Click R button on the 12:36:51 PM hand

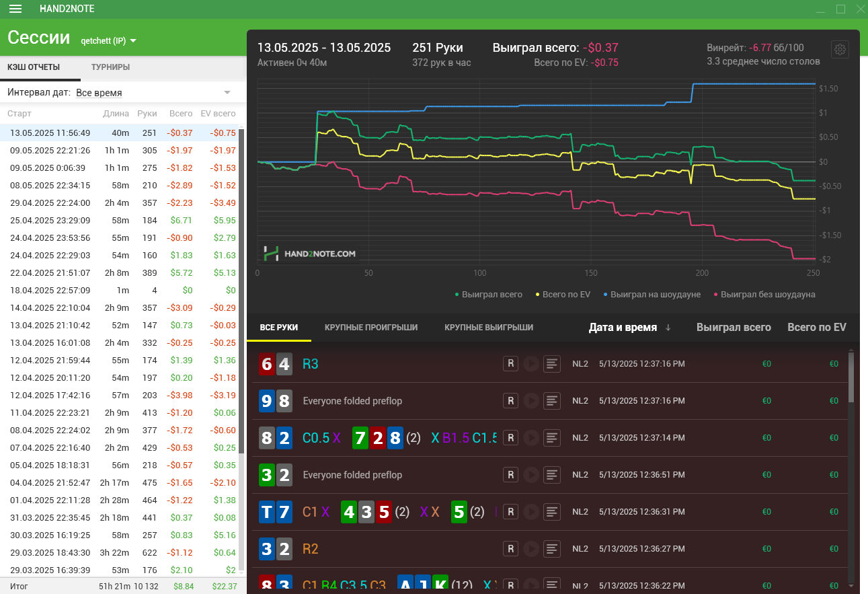click(510, 475)
